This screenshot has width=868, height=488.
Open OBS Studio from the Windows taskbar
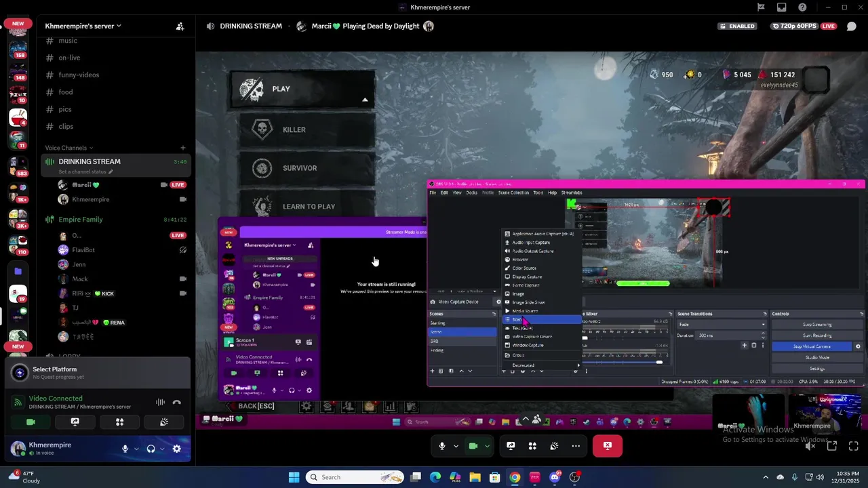click(574, 477)
